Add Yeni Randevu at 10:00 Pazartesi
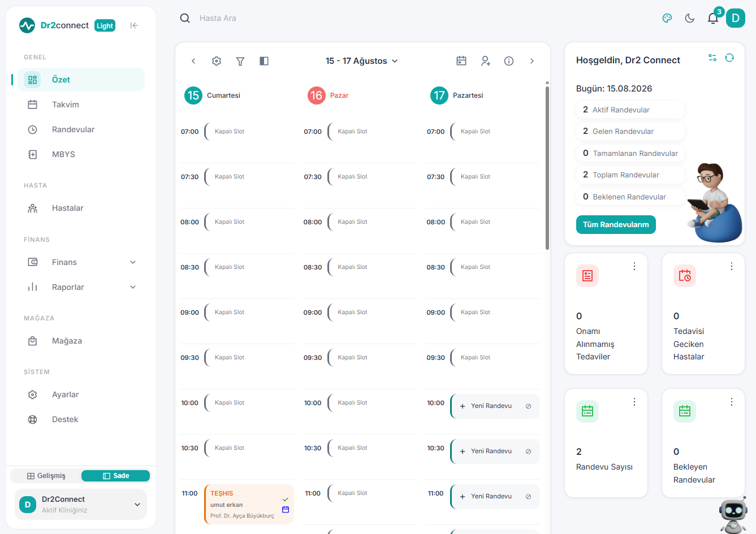The height and width of the screenshot is (534, 756). pyautogui.click(x=486, y=406)
